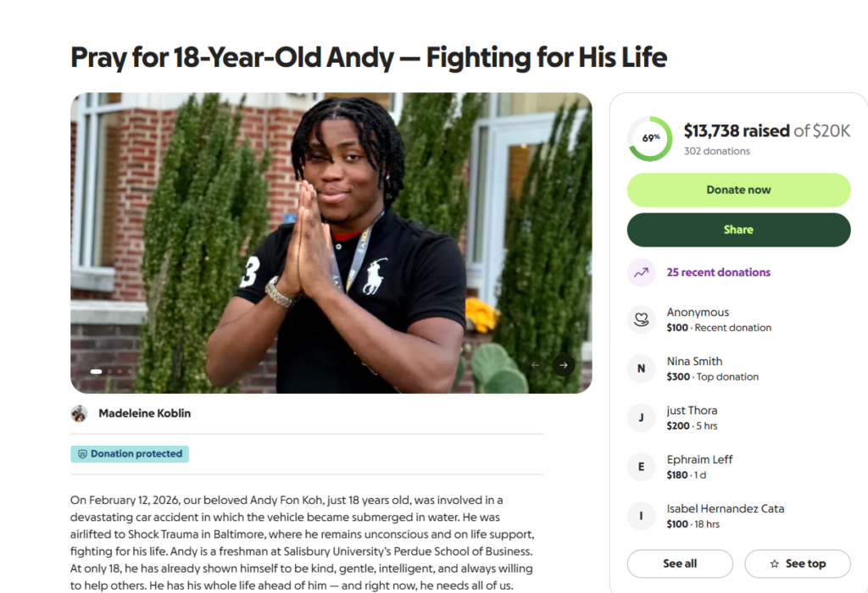Click the 69% circular progress ring
This screenshot has height=593, width=868.
coord(650,139)
